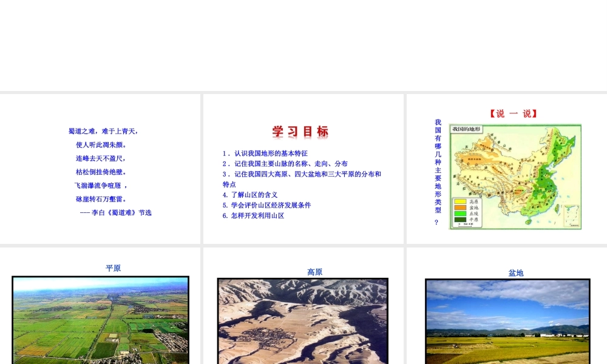Screen dimensions: 607x364
Task: Click the red 学习目标 heading
Action: pyautogui.click(x=300, y=132)
